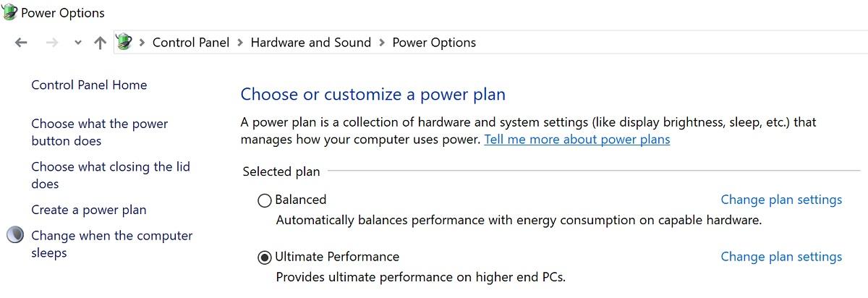Open 'Tell me more about power plans'
This screenshot has height=298, width=868.
tap(576, 140)
